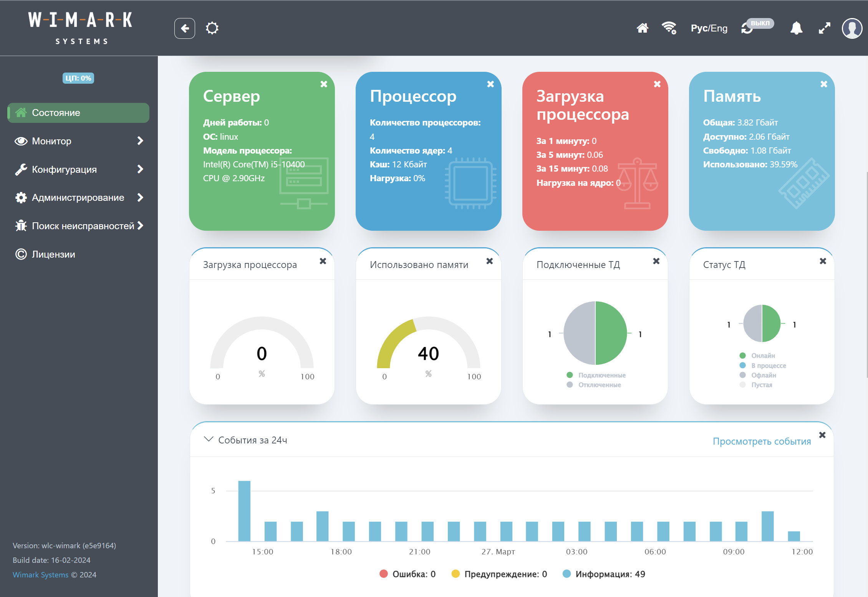This screenshot has height=597, width=868.
Task: Open the Wimark Systems footer link
Action: click(40, 575)
